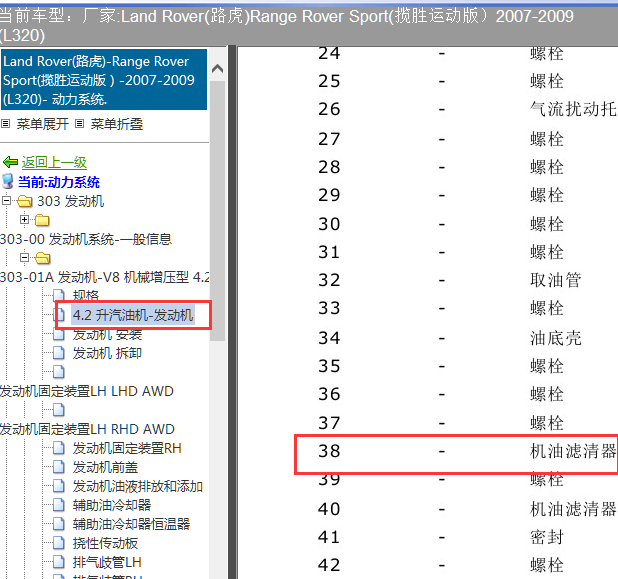Click the computer icon beside 当前:动力系统

click(x=8, y=182)
